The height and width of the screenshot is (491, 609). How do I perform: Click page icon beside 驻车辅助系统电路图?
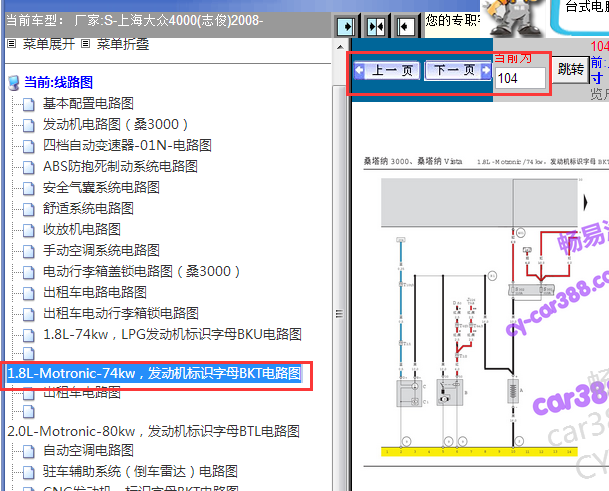point(28,472)
